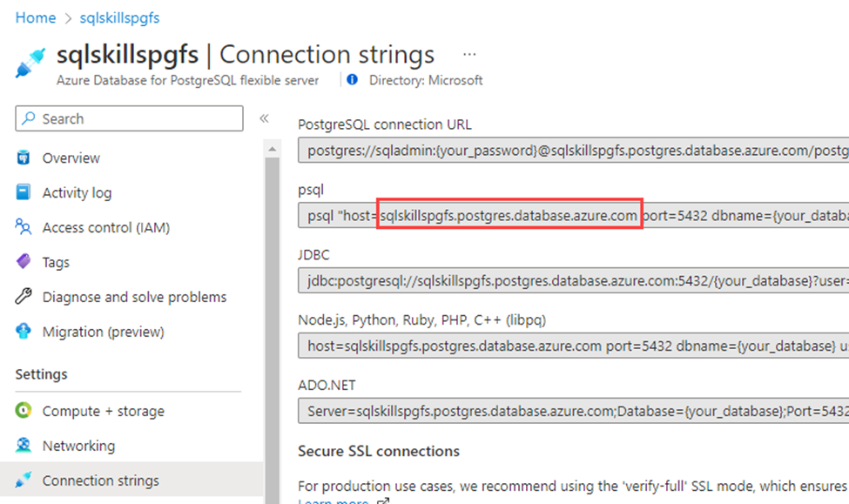
Task: Click the Activity log icon
Action: [24, 192]
